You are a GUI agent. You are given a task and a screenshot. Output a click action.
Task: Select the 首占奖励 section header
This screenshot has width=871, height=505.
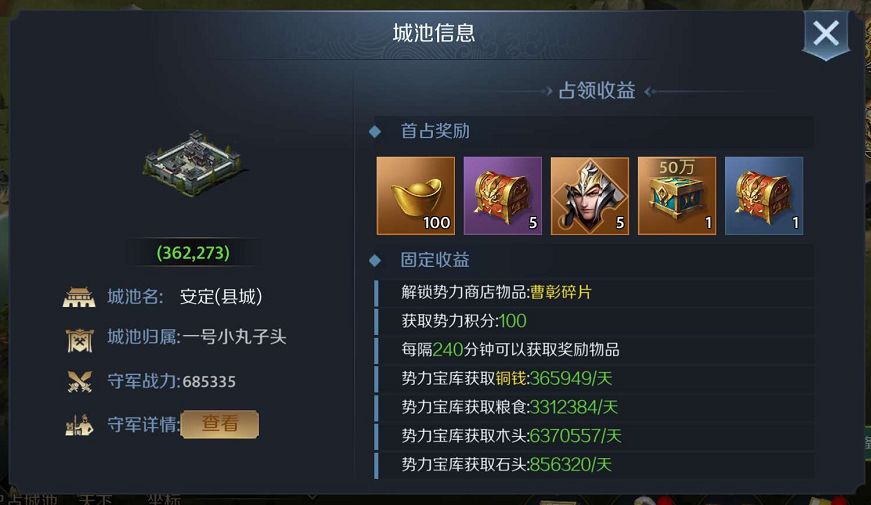coord(435,131)
